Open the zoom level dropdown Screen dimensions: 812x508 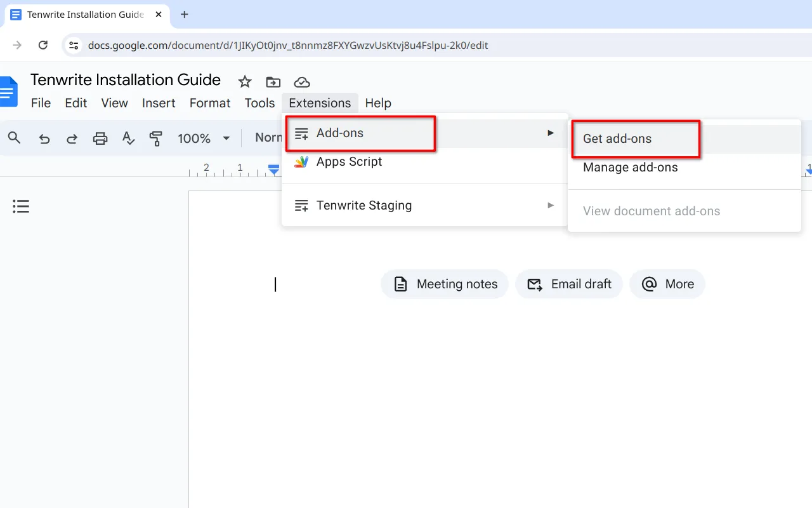pos(204,138)
